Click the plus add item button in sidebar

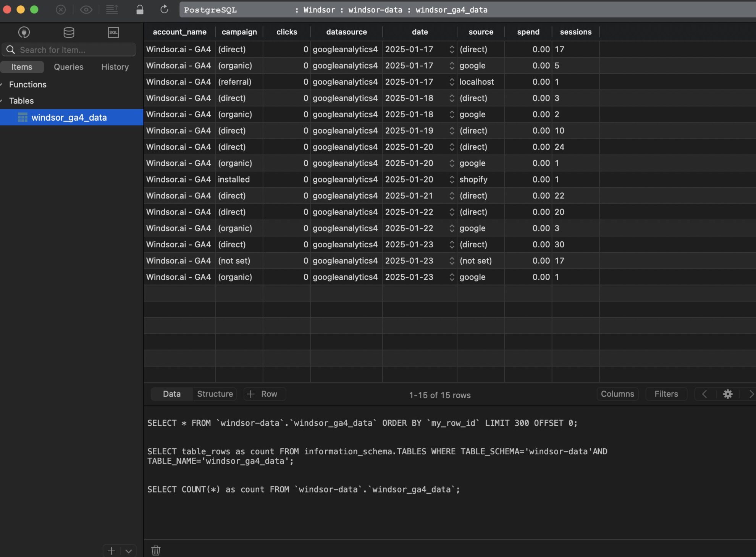coord(111,551)
